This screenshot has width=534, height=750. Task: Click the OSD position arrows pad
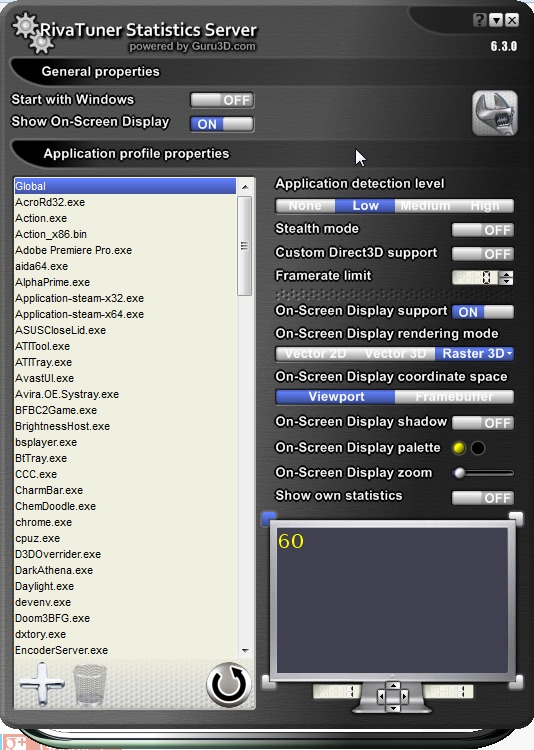(393, 696)
